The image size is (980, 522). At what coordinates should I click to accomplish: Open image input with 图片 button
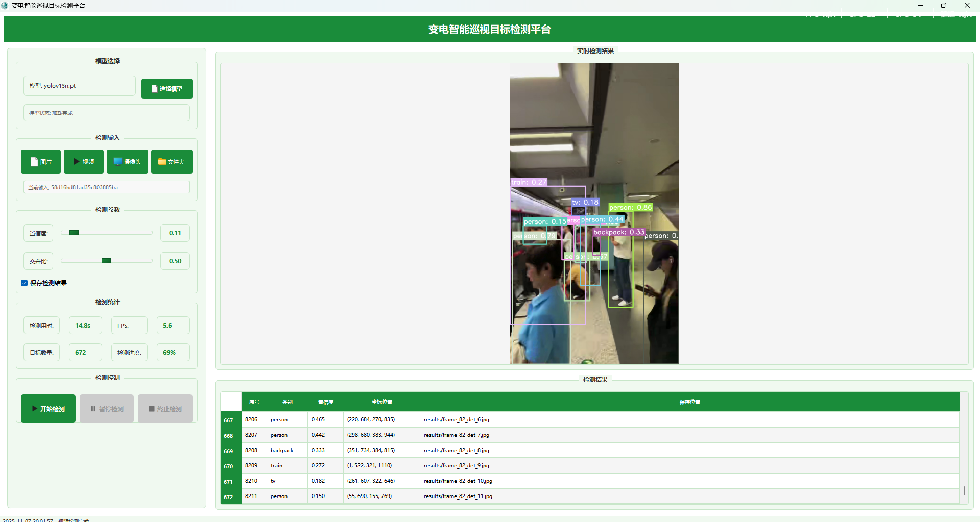(x=41, y=162)
